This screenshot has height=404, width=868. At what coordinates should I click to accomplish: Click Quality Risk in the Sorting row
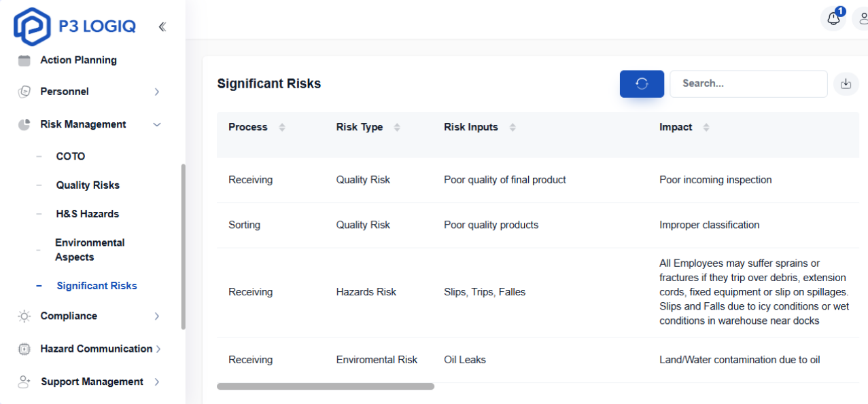click(363, 225)
